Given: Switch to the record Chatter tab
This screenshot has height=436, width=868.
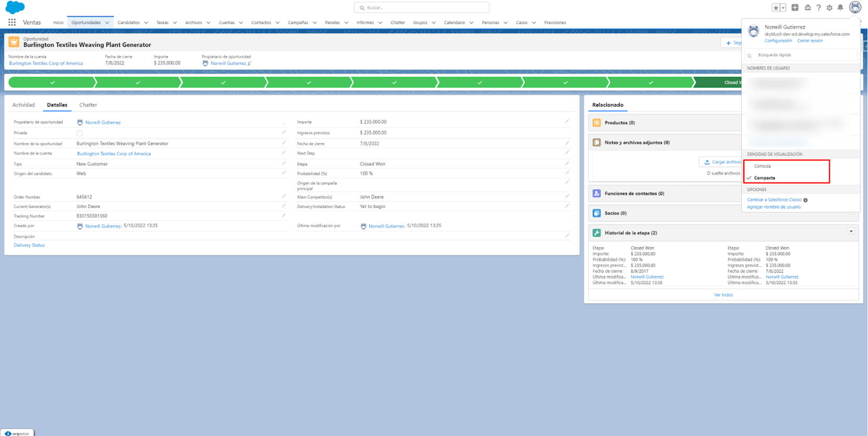Looking at the screenshot, I should (88, 105).
